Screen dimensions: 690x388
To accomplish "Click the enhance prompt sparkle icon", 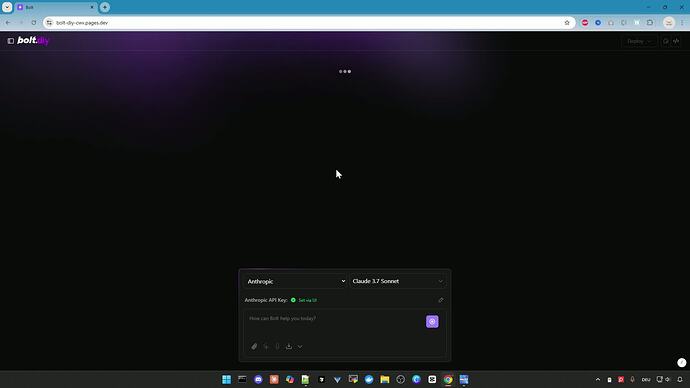I will [266, 347].
